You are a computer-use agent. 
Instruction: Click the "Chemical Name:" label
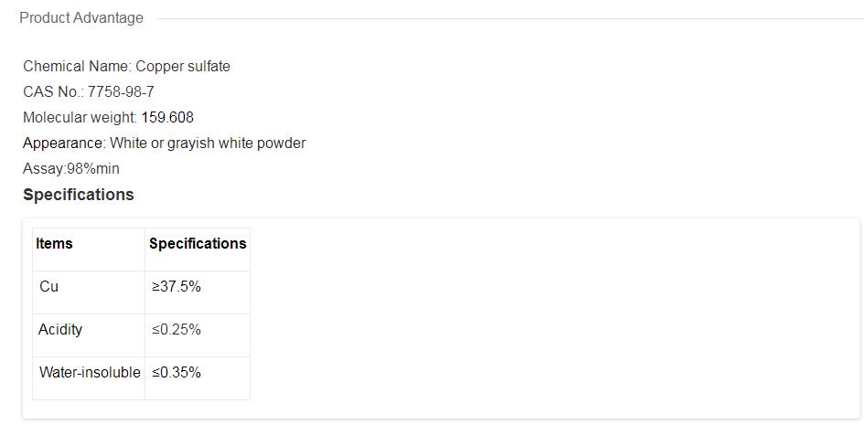[x=78, y=67]
